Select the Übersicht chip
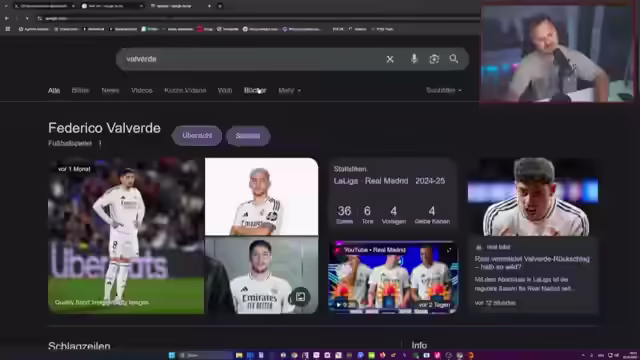This screenshot has height=360, width=640. click(x=197, y=136)
